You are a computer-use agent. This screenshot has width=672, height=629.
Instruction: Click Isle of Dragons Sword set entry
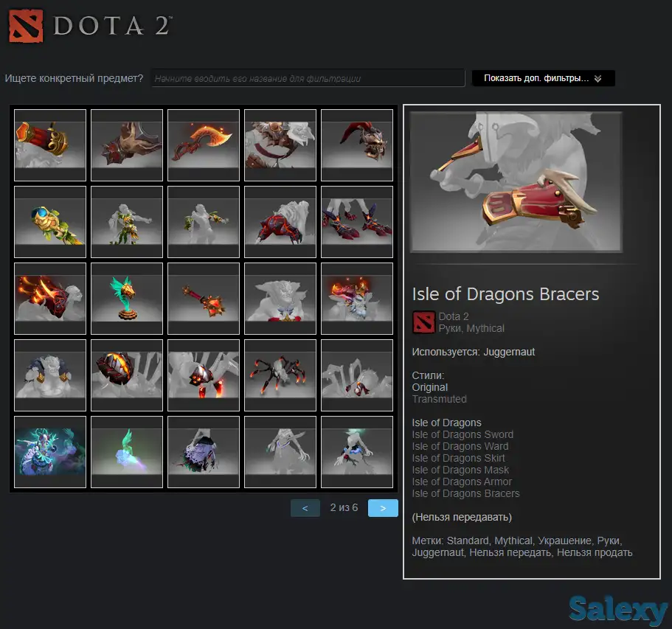click(x=463, y=434)
